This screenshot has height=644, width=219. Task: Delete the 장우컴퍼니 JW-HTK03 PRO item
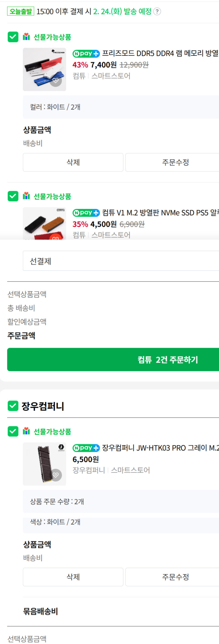coord(73,577)
